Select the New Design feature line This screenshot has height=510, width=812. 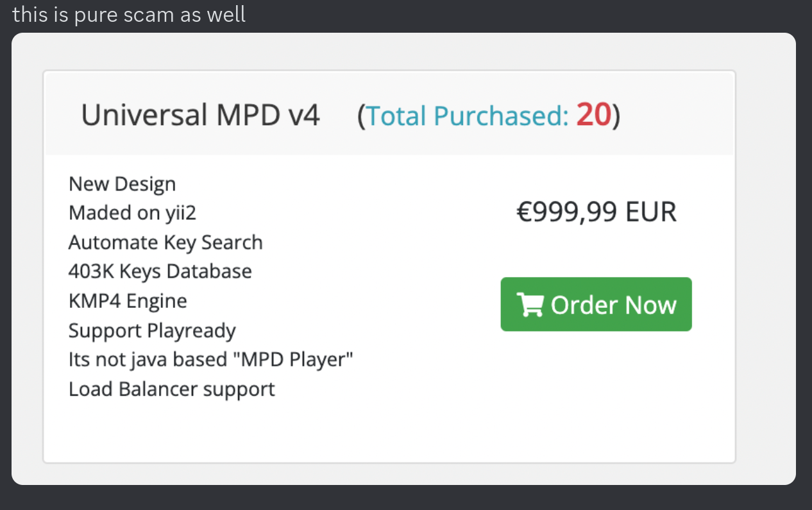click(x=122, y=184)
